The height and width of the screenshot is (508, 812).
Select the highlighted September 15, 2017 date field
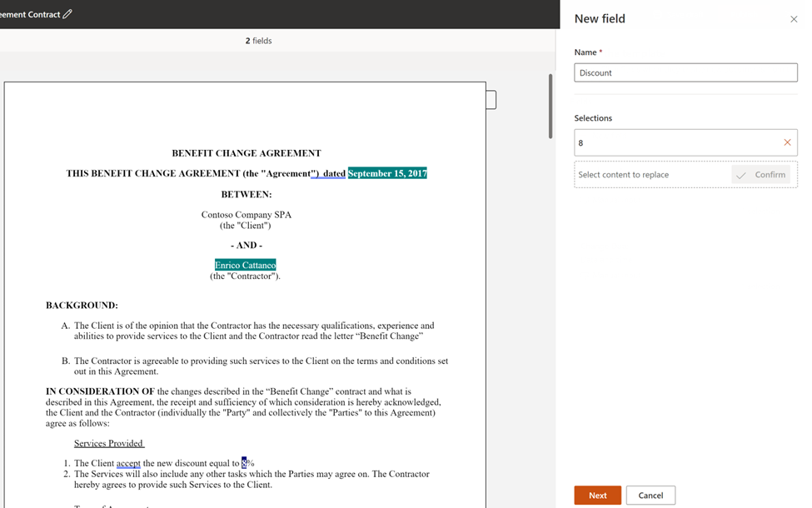point(387,173)
